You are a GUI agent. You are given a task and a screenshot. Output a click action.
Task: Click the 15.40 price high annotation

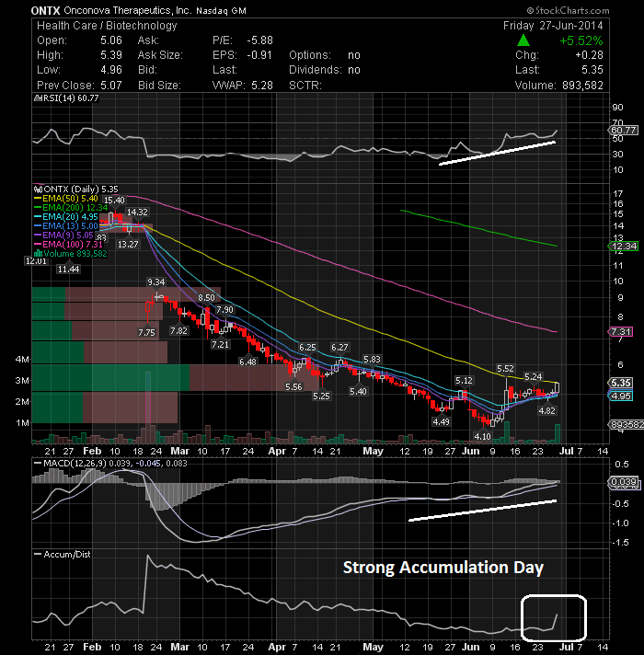click(114, 201)
